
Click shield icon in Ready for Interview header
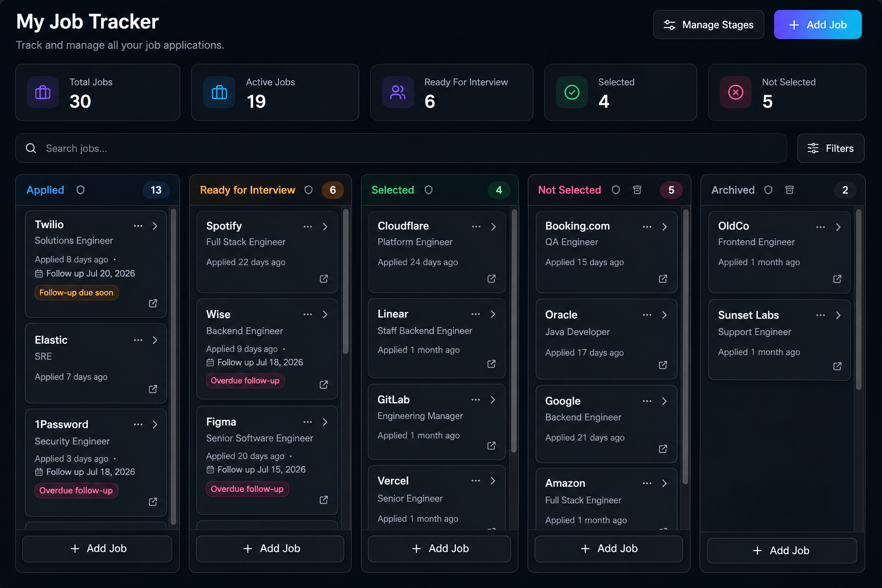click(308, 190)
